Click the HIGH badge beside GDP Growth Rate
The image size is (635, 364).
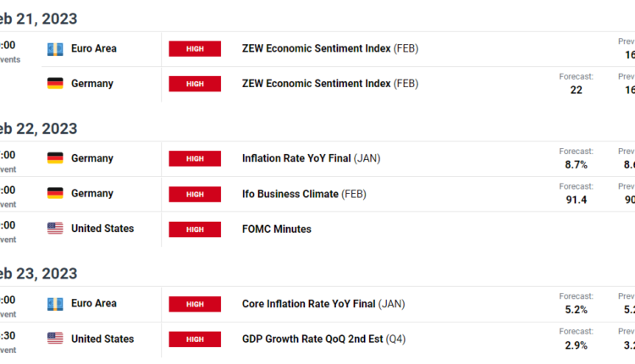click(195, 339)
